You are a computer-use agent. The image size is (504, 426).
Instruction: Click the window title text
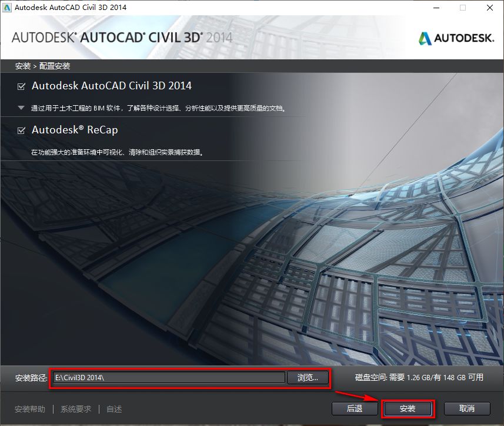click(69, 8)
